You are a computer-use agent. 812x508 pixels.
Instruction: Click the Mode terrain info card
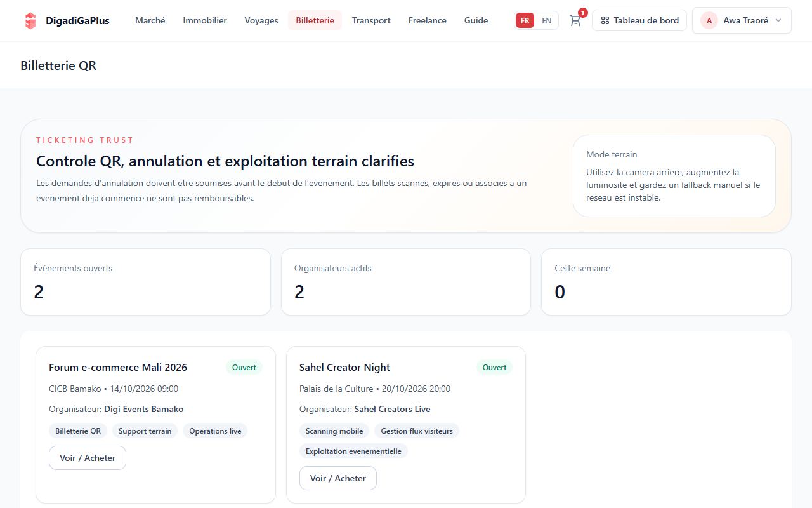tap(674, 176)
